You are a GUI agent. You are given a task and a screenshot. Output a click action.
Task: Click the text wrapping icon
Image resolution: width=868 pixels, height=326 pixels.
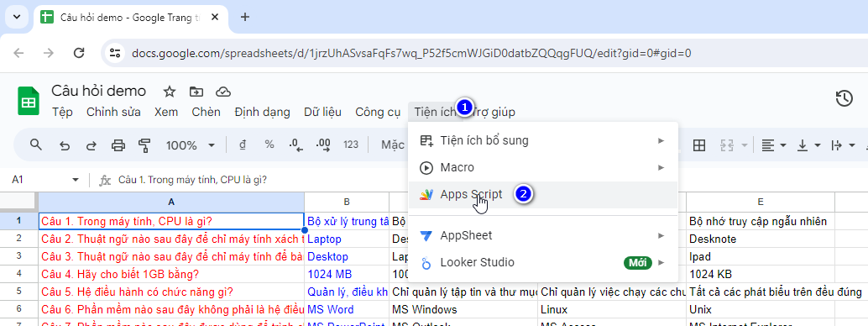[836, 145]
